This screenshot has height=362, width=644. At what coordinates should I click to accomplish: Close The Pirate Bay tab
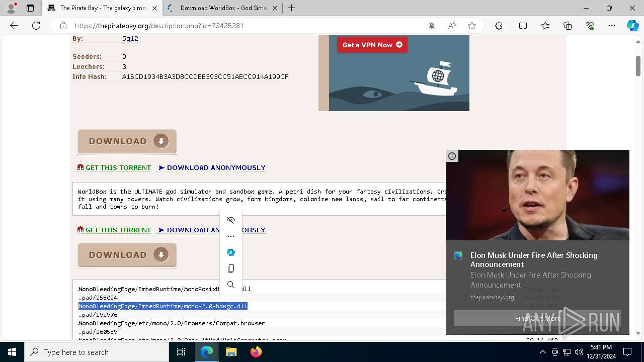coord(154,8)
